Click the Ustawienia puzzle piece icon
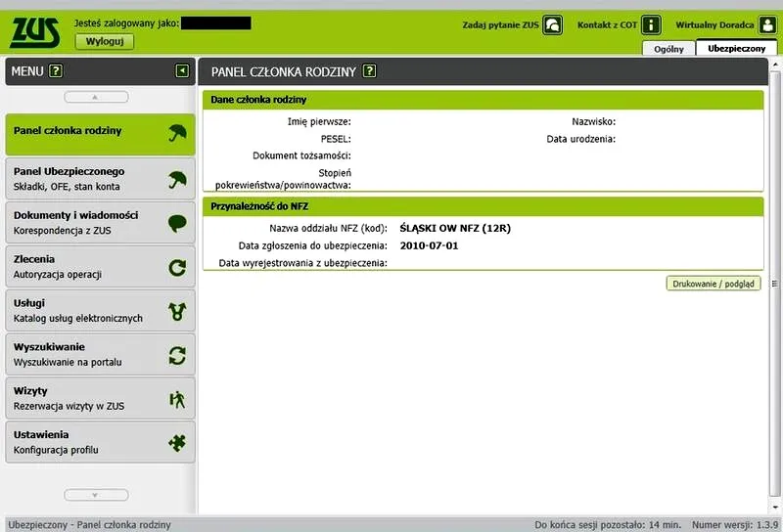 [x=177, y=442]
